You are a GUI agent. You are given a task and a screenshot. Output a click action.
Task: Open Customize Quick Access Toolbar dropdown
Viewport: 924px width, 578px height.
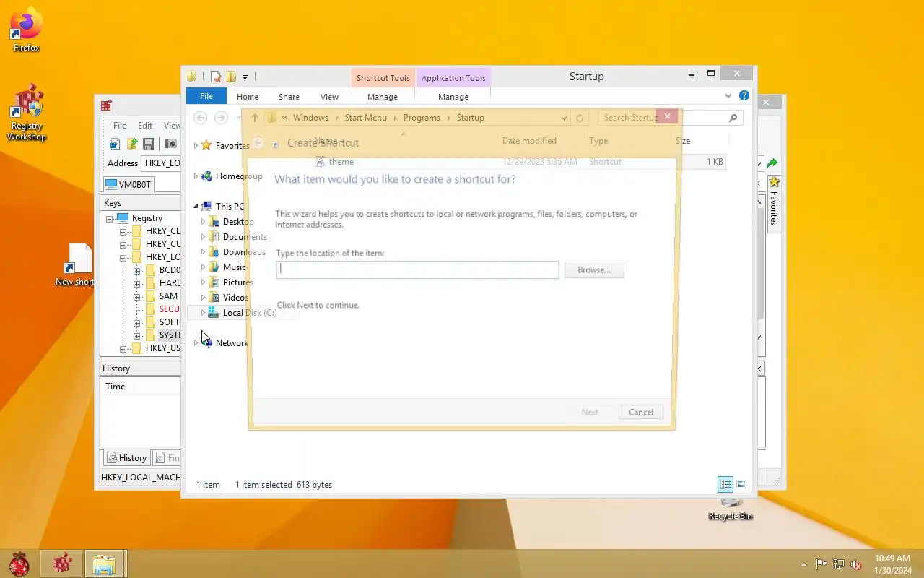click(245, 77)
